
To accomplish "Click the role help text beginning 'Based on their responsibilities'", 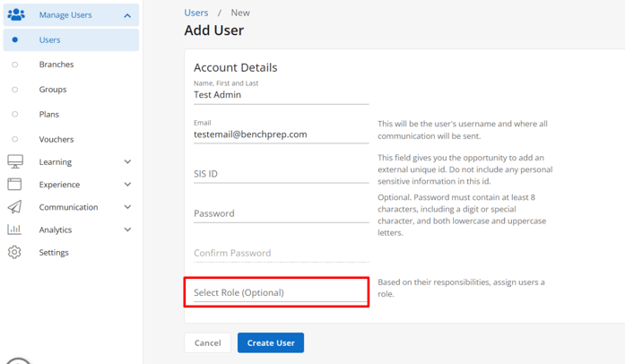I will tap(461, 288).
